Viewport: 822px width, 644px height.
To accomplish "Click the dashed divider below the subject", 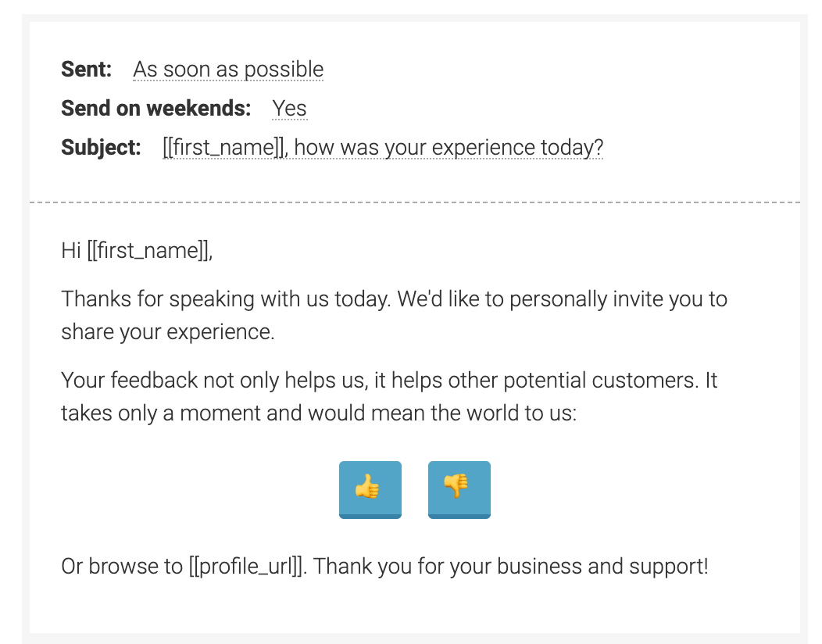I will [x=415, y=202].
